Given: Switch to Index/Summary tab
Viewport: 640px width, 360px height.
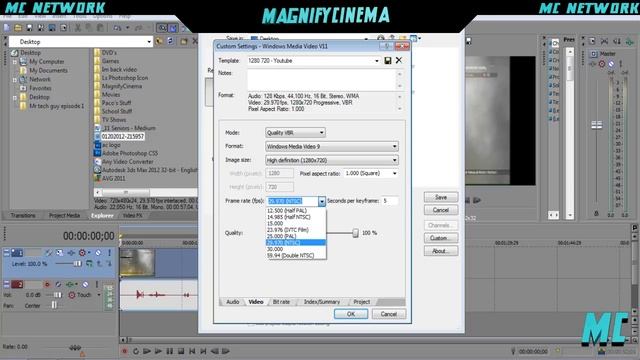Looking at the screenshot, I should tap(322, 302).
